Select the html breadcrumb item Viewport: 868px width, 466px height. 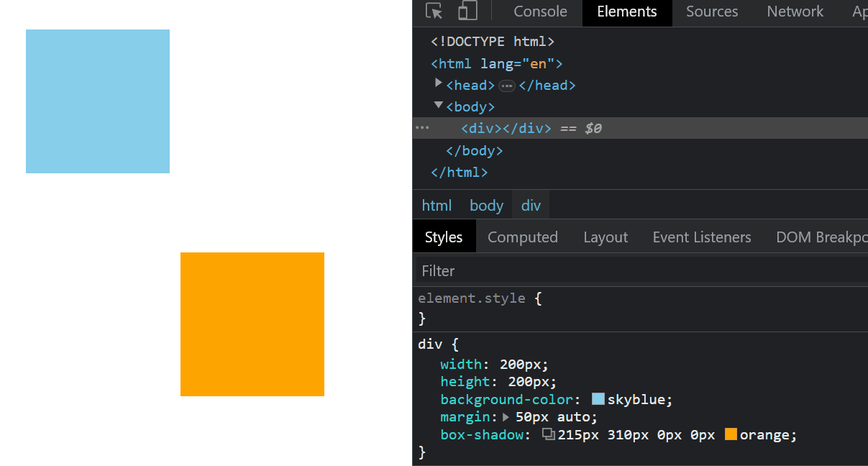coord(437,205)
